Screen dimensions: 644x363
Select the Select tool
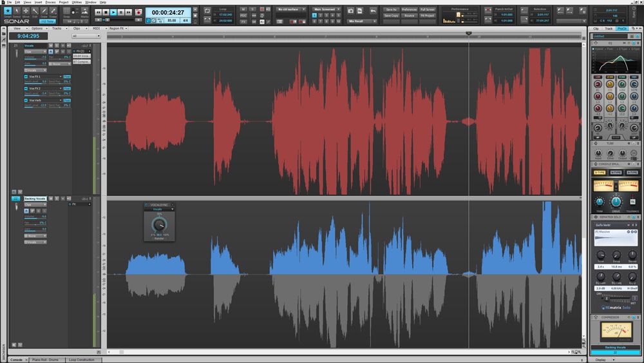coord(17,11)
